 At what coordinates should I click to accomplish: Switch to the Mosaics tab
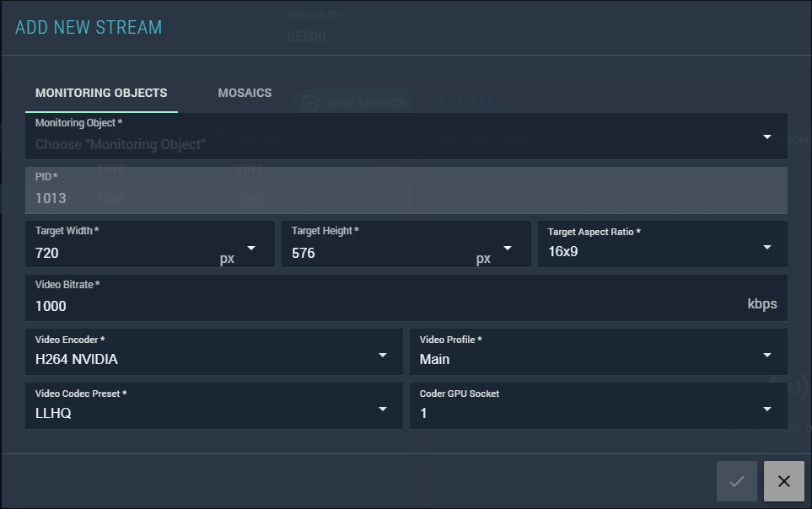click(x=245, y=93)
